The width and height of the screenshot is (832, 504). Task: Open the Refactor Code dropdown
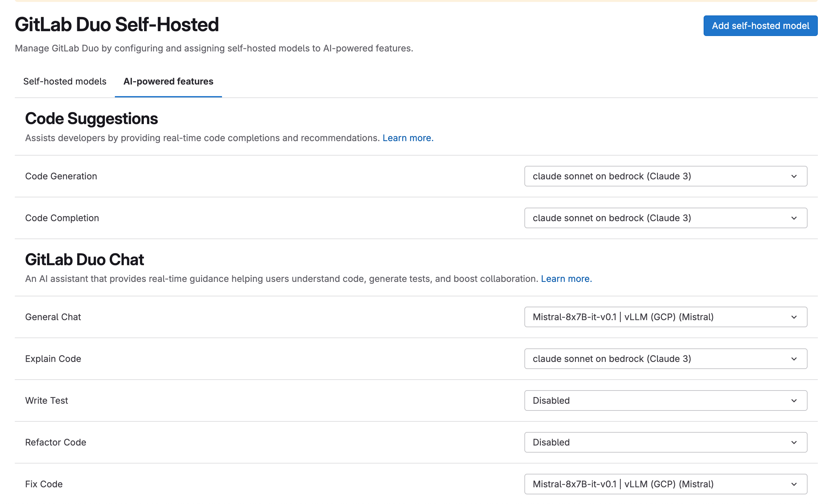click(665, 442)
